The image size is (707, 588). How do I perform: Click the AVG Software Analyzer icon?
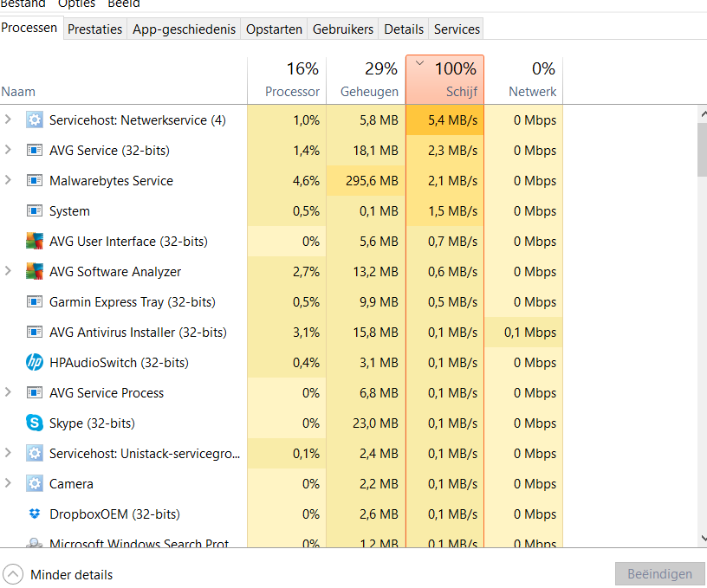[35, 272]
